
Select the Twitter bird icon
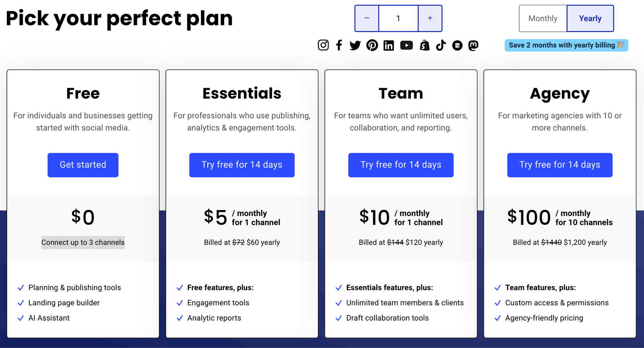click(355, 45)
